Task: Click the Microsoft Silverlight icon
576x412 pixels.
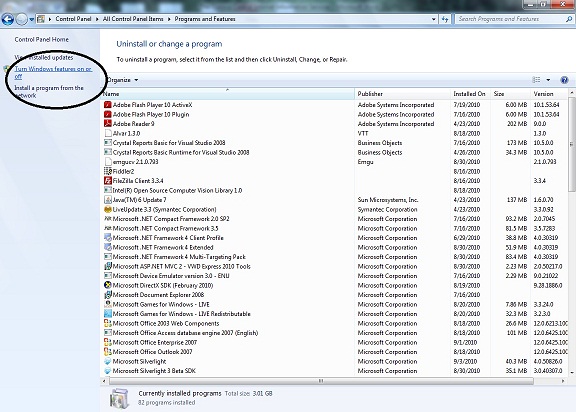Action: pos(108,361)
